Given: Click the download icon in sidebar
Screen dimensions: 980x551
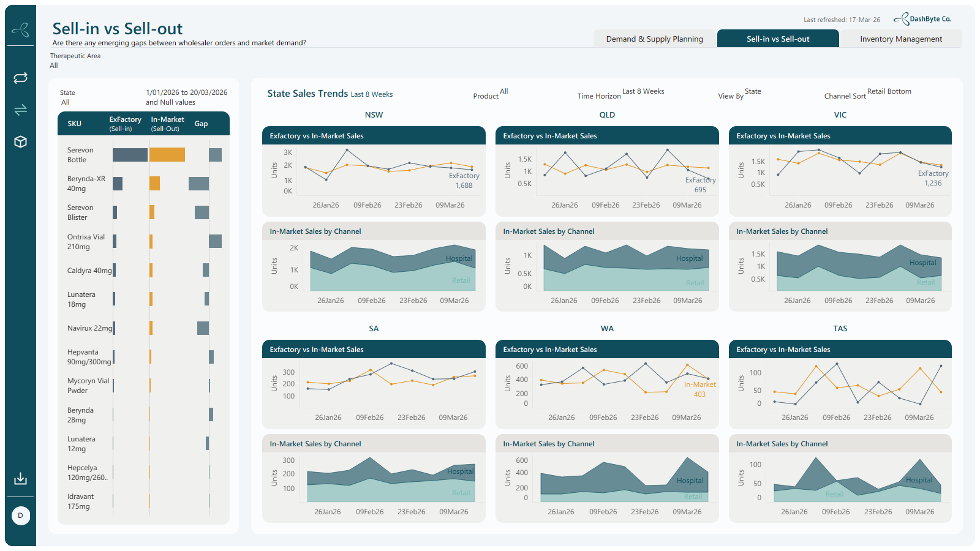Looking at the screenshot, I should tap(20, 478).
